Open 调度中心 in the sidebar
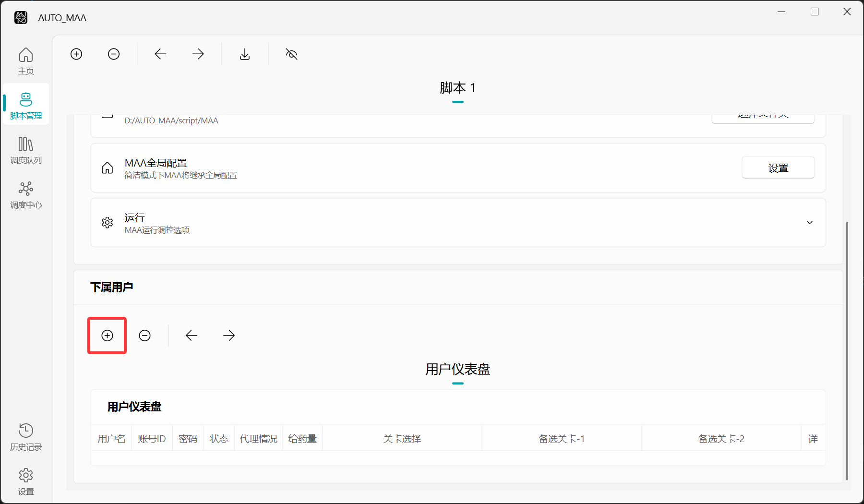The width and height of the screenshot is (864, 504). 26,195
